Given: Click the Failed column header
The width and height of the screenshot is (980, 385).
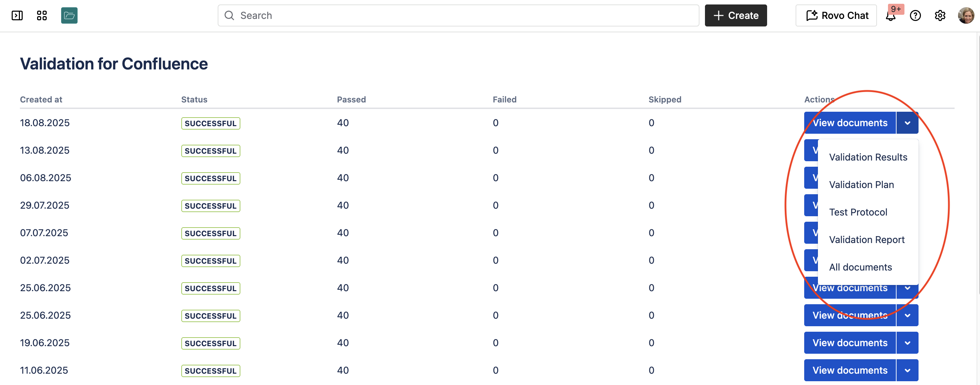Looking at the screenshot, I should pyautogui.click(x=504, y=99).
